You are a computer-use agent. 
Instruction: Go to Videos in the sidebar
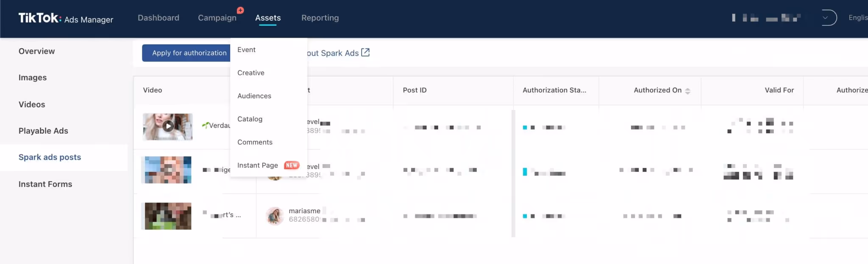pos(32,104)
